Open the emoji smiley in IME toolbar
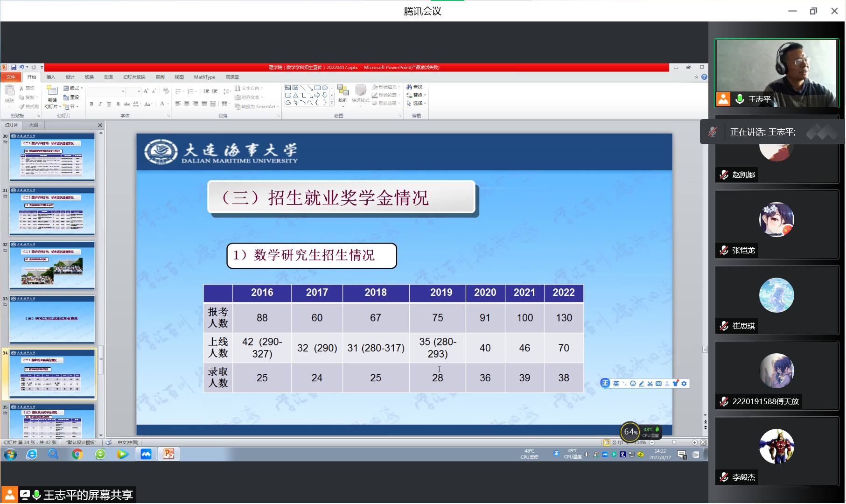 (x=633, y=384)
